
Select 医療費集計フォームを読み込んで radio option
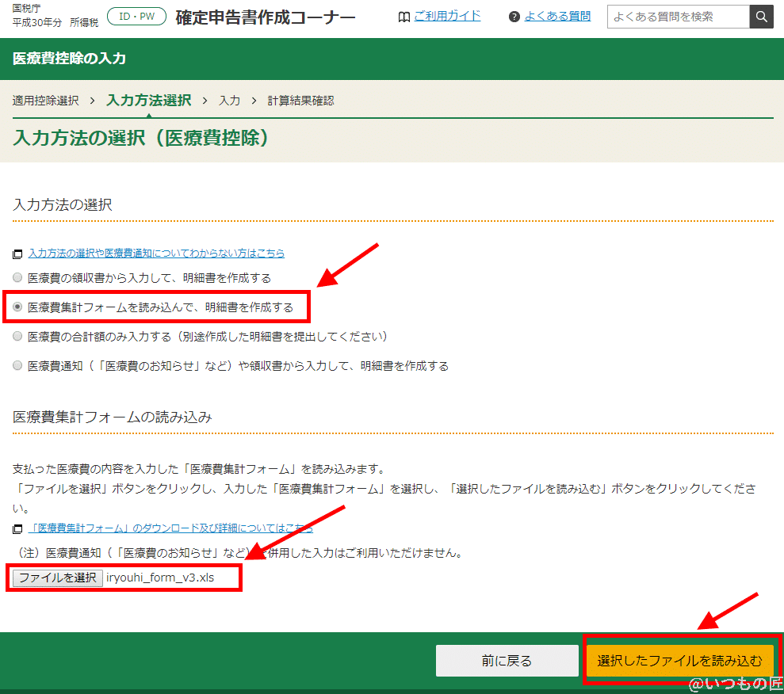(18, 307)
